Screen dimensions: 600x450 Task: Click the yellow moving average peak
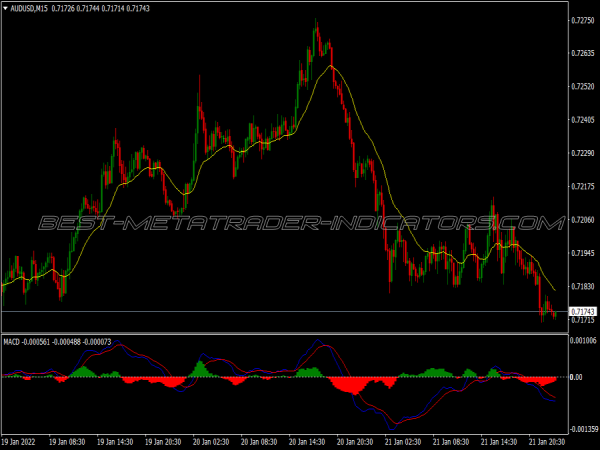coord(331,66)
